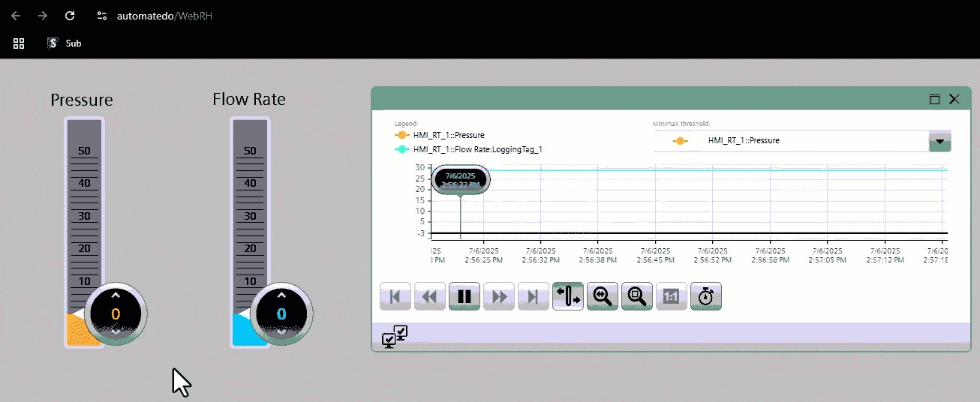Click the site information icon in address bar
This screenshot has width=980, height=402.
click(102, 15)
